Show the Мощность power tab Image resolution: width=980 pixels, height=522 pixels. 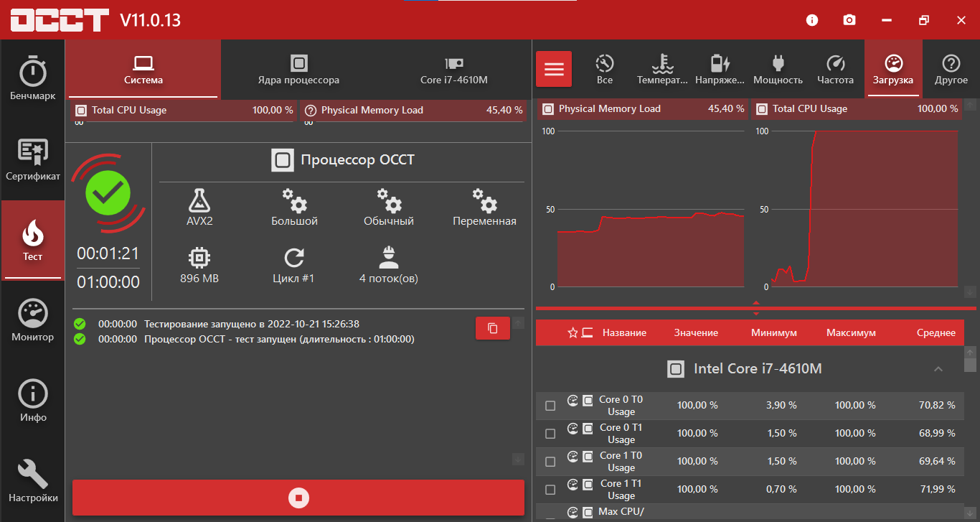[778, 69]
